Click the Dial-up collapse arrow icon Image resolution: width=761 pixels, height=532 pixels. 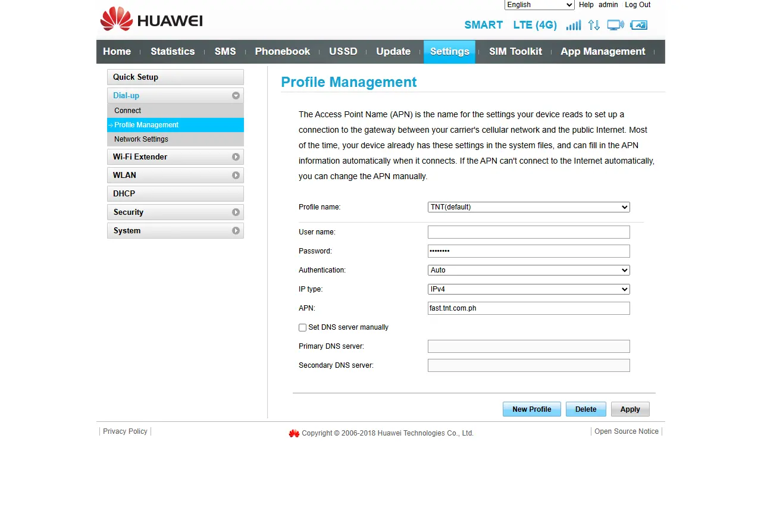236,95
